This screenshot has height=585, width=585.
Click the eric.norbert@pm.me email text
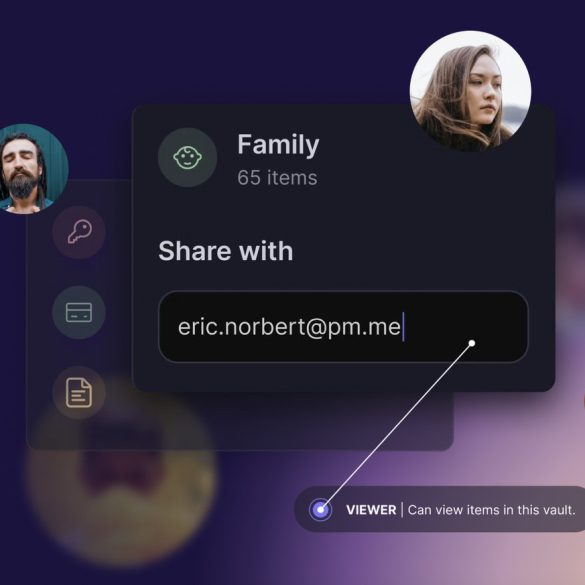tap(289, 327)
